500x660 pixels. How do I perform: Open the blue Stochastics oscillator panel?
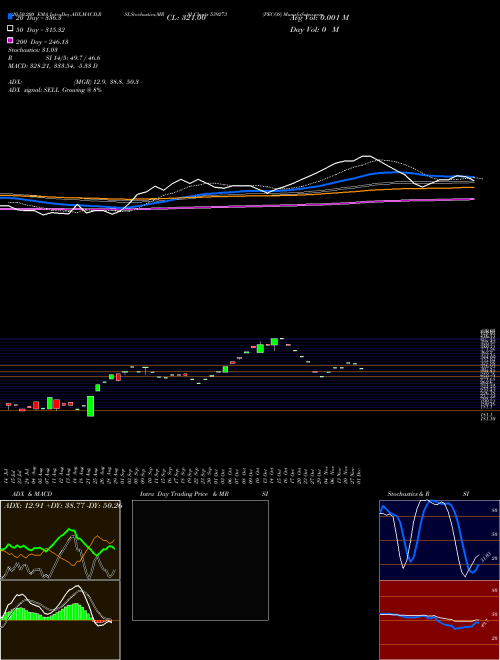point(439,540)
